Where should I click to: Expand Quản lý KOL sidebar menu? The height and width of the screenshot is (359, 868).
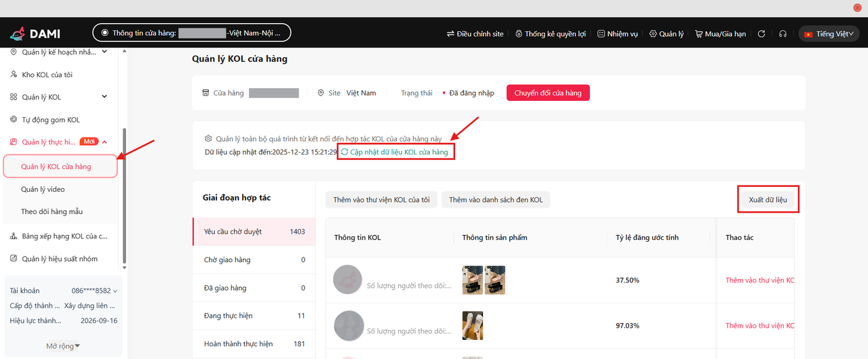(x=104, y=97)
